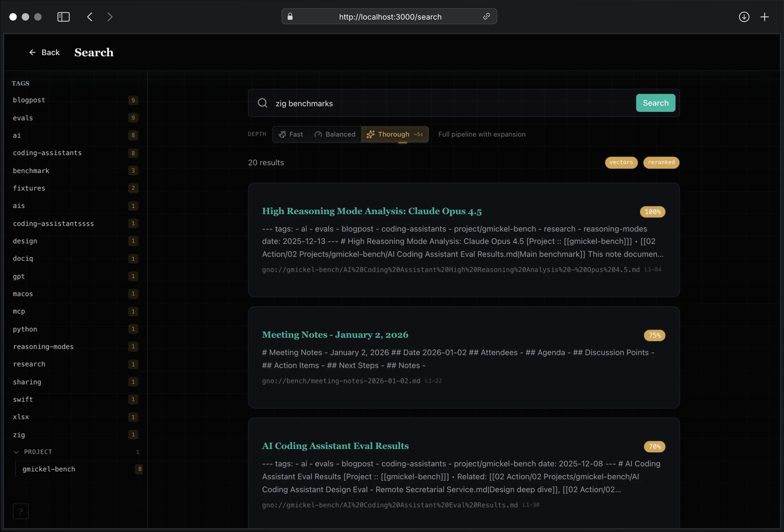Click the browser sidebar toggle icon
Screen dimensions: 784x532
point(63,17)
